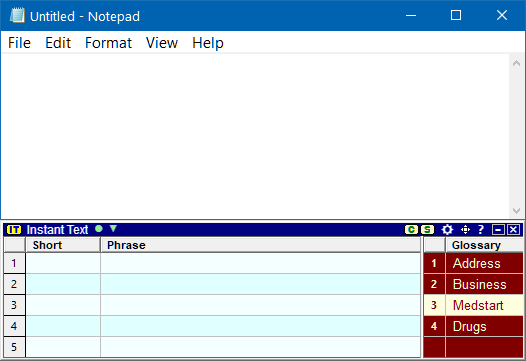Open Instant Text settings gear
Screen dimensions: 526x361
[447, 230]
